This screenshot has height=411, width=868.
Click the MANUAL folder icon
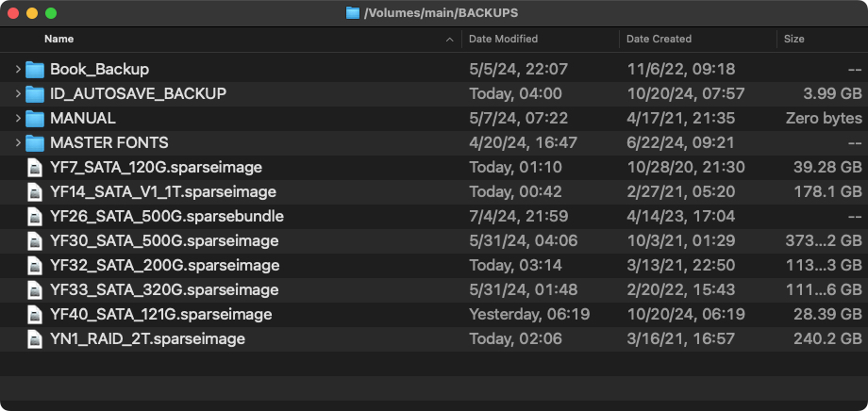(x=35, y=118)
